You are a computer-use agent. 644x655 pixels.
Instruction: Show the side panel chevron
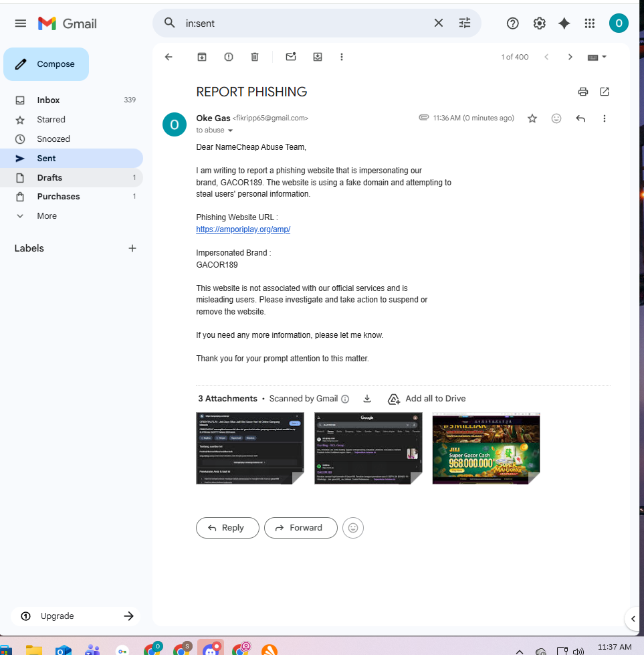[633, 619]
